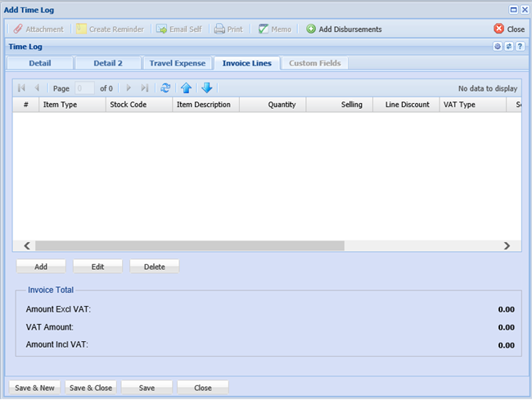This screenshot has width=532, height=400.
Task: Open help from Time Log question icon
Action: pyautogui.click(x=520, y=47)
